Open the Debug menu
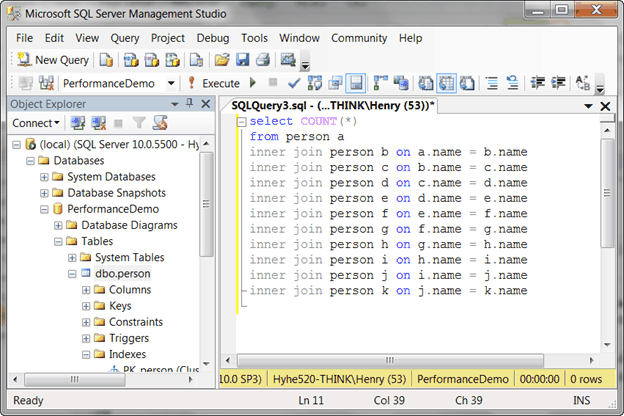624x416 pixels. (x=213, y=38)
